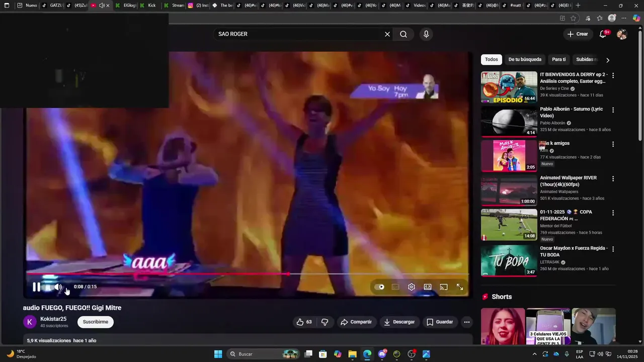Open the Kokistar25 channel avatar
644x362 pixels.
[x=30, y=322]
